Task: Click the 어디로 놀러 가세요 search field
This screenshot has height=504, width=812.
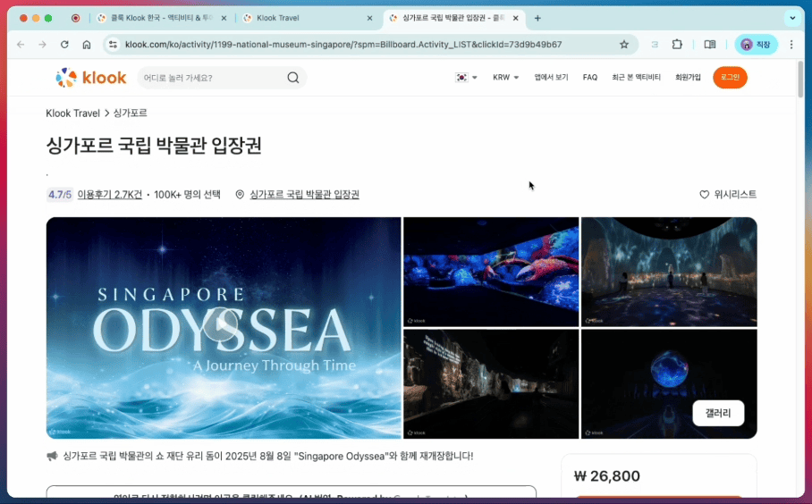Action: pos(212,78)
